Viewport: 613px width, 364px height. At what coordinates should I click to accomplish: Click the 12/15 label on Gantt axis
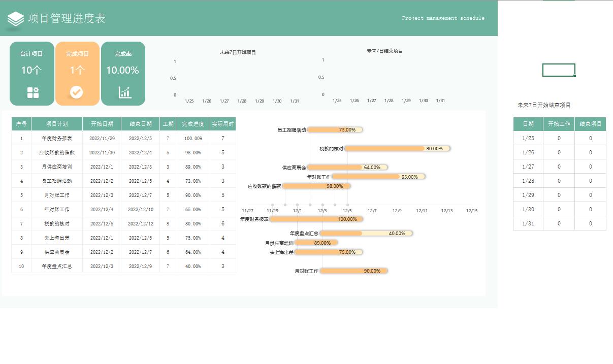click(x=471, y=211)
